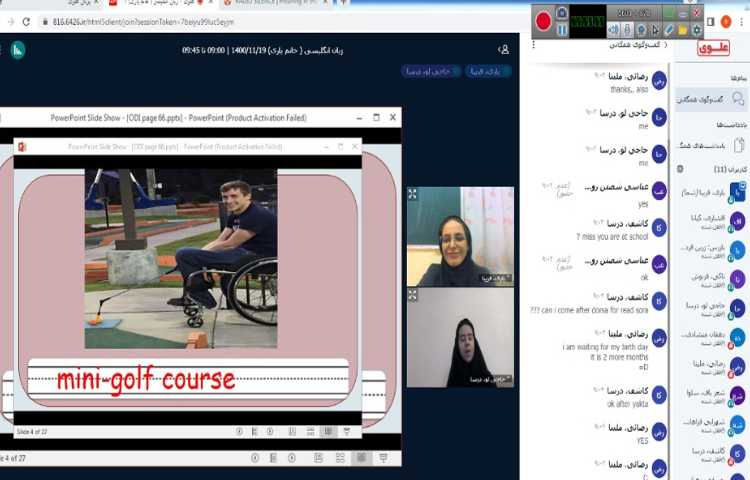Start Slide Show from inner PowerPoint status bar
The width and height of the screenshot is (750, 480).
pos(347,432)
